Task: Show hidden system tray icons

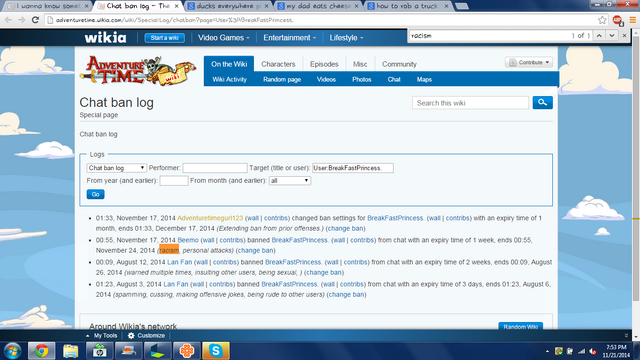Action: 547,351
